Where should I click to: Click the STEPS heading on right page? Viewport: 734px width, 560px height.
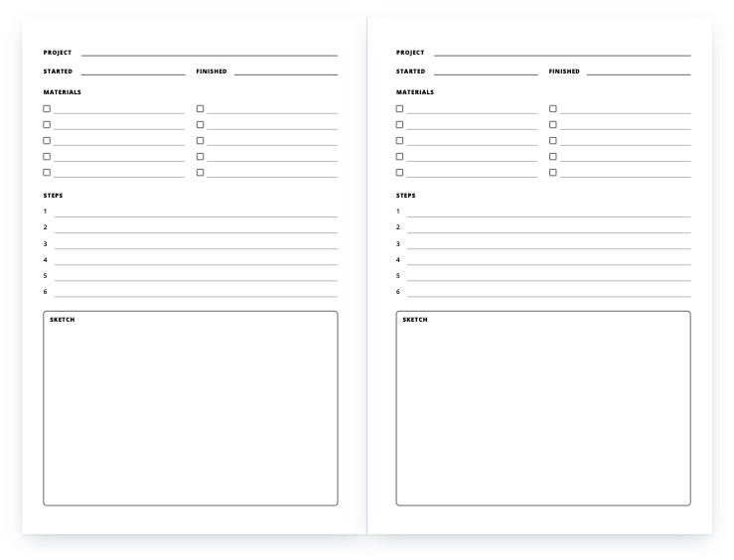(x=406, y=195)
